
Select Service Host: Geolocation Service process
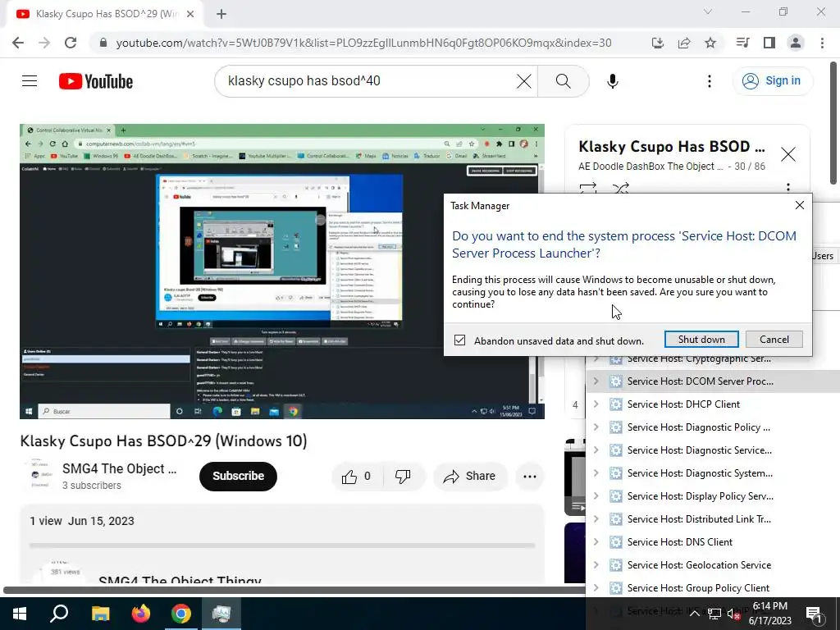click(713, 564)
